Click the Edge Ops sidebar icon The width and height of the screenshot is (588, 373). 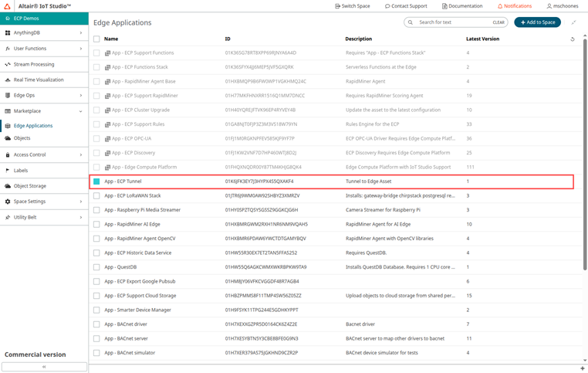point(8,95)
